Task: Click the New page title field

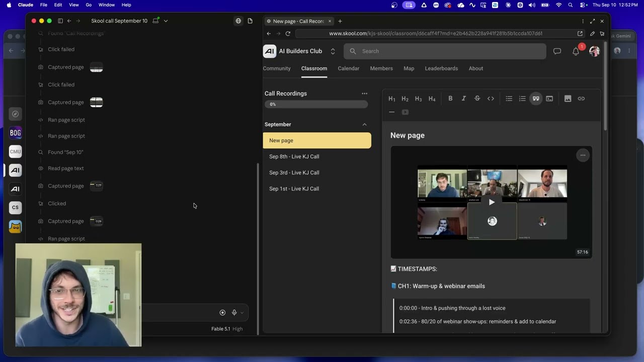Action: (x=408, y=135)
